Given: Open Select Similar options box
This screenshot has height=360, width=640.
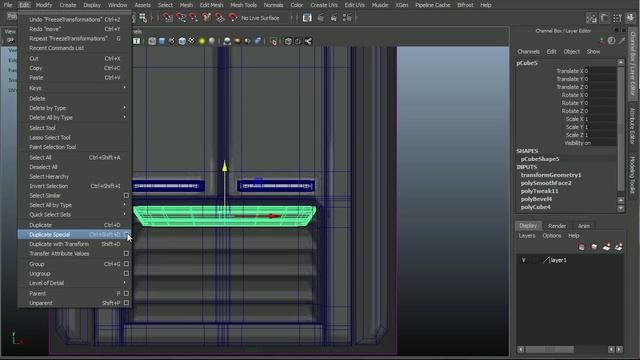Looking at the screenshot, I should pyautogui.click(x=126, y=196).
